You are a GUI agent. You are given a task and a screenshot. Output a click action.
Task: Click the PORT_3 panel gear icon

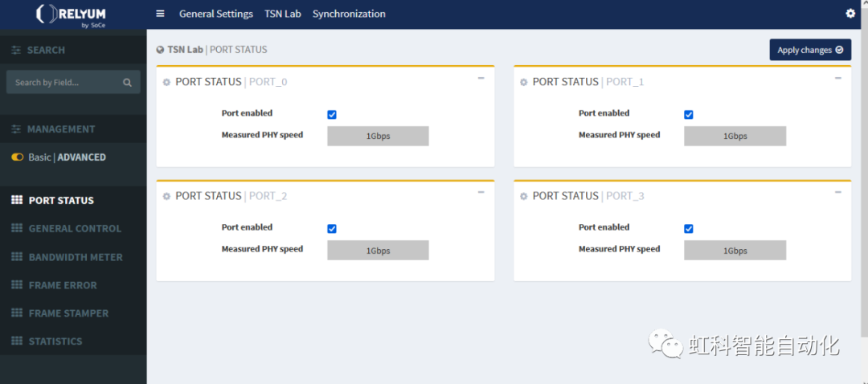point(524,196)
